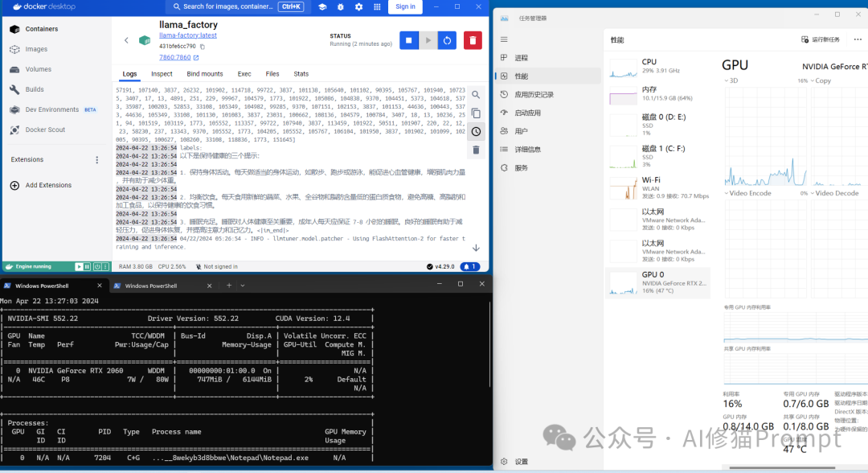Restart the llama_factory container
This screenshot has width=868, height=473.
coord(447,40)
